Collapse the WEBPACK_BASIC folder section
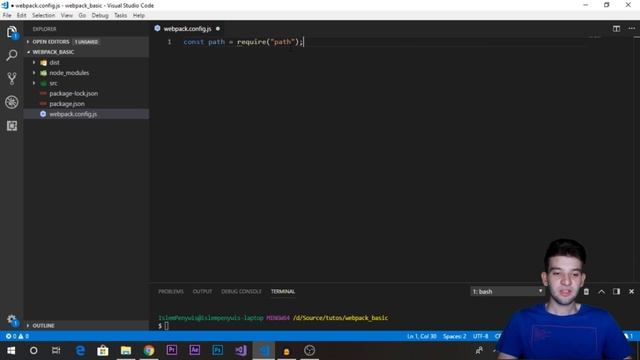 (53, 52)
